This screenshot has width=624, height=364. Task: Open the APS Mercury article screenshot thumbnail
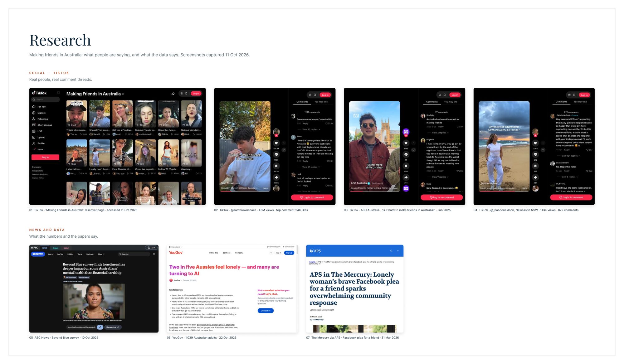pyautogui.click(x=355, y=289)
